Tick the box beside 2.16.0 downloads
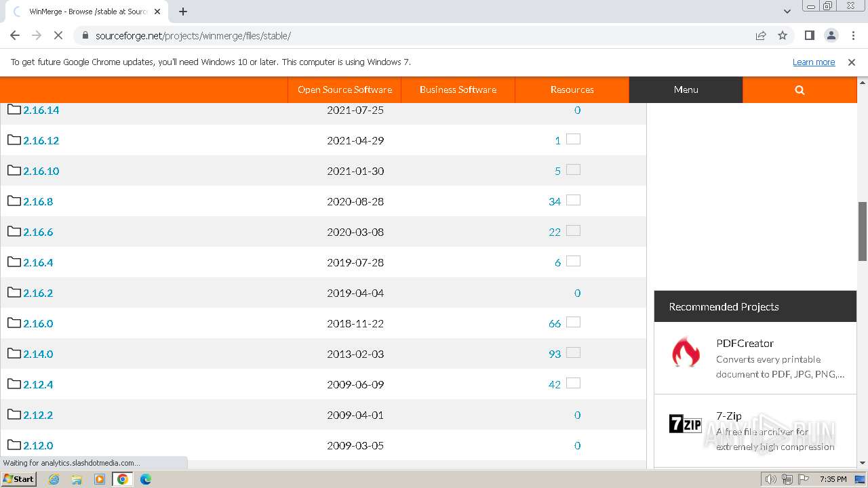This screenshot has height=488, width=868. (x=573, y=322)
